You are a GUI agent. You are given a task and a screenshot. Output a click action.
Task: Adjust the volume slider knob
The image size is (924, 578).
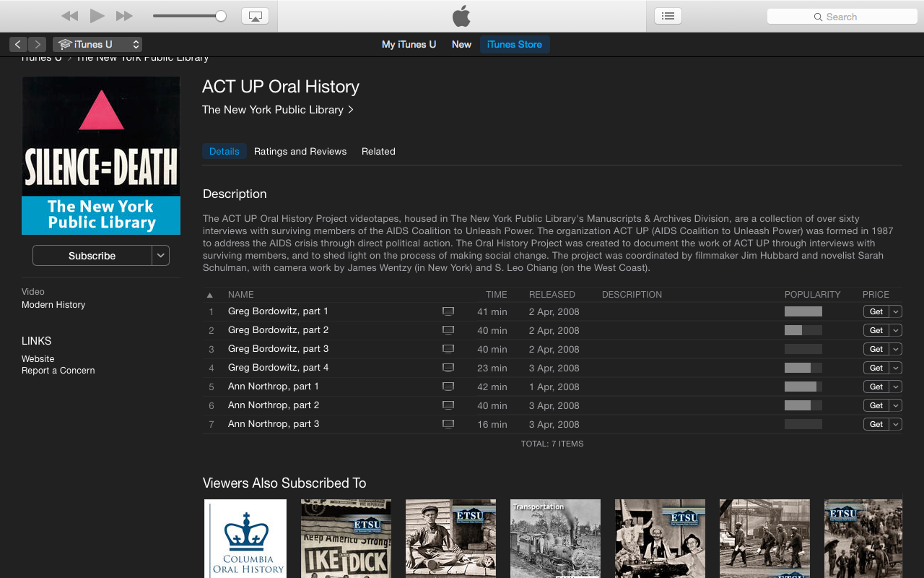(x=221, y=16)
